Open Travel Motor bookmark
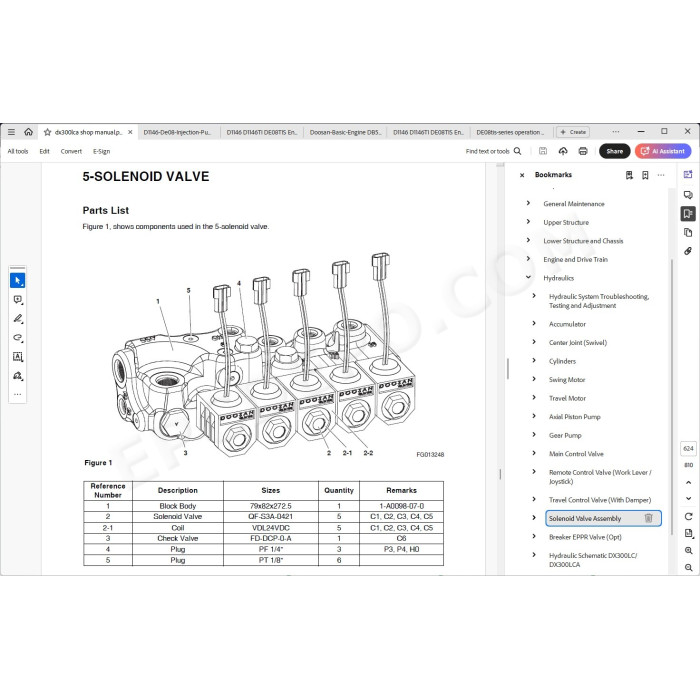Viewport: 700px width, 700px height. coord(567,398)
